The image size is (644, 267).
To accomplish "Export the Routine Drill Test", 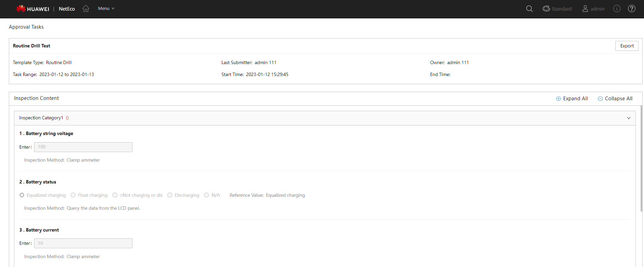I will pyautogui.click(x=627, y=46).
